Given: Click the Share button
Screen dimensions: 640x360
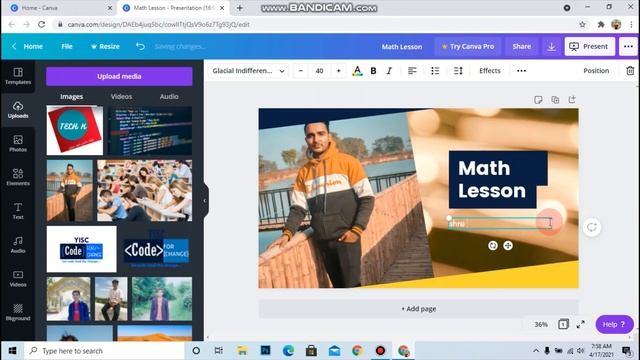Looking at the screenshot, I should (x=522, y=47).
